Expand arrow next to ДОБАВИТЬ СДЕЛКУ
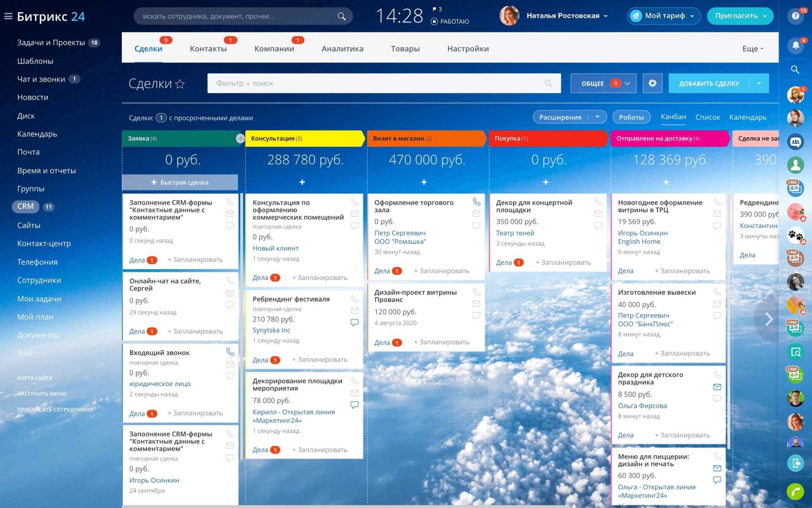Screen dimensions: 812x508 (x=759, y=83)
